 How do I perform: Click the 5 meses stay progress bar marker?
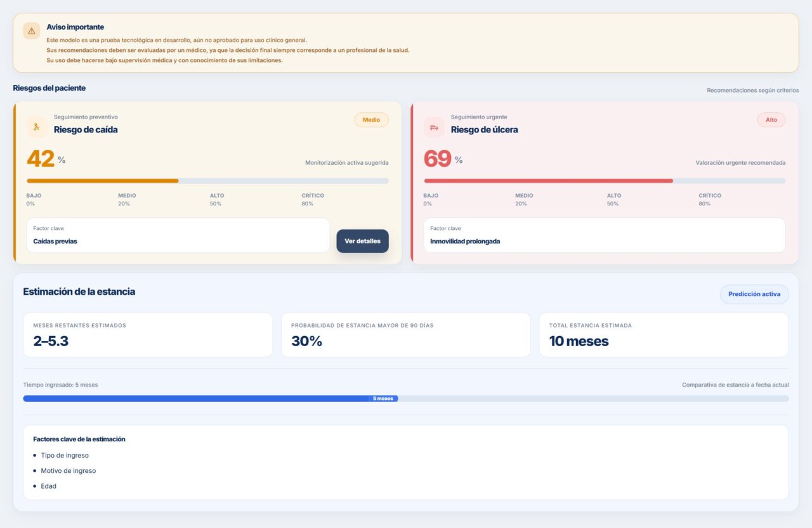pos(383,399)
